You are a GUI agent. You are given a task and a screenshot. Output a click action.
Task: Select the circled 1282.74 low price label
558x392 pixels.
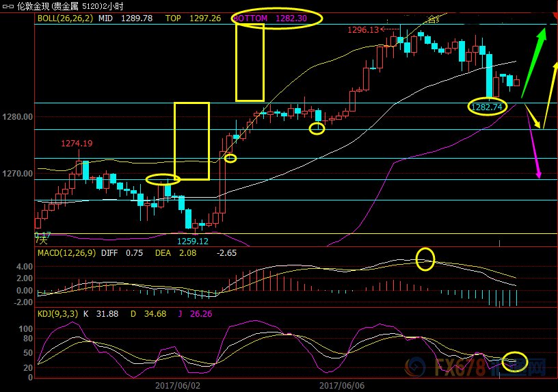[x=487, y=107]
